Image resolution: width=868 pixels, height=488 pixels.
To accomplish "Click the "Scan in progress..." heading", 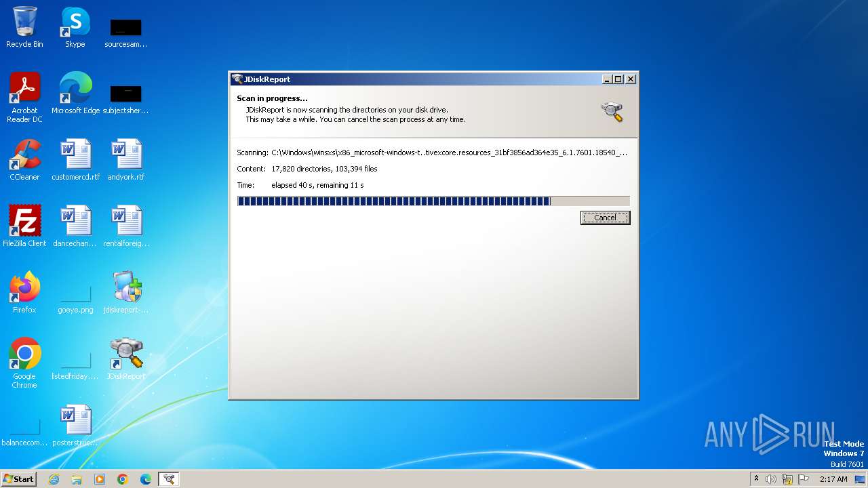I will 272,99.
